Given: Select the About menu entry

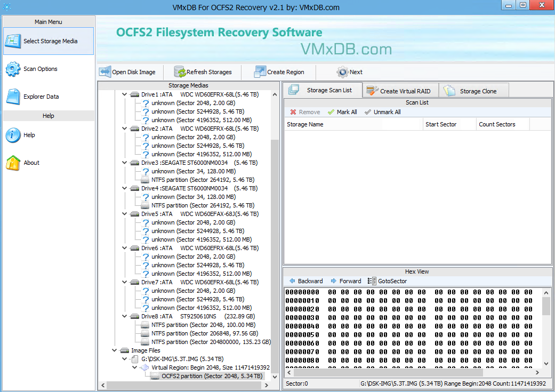Looking at the screenshot, I should (49, 163).
